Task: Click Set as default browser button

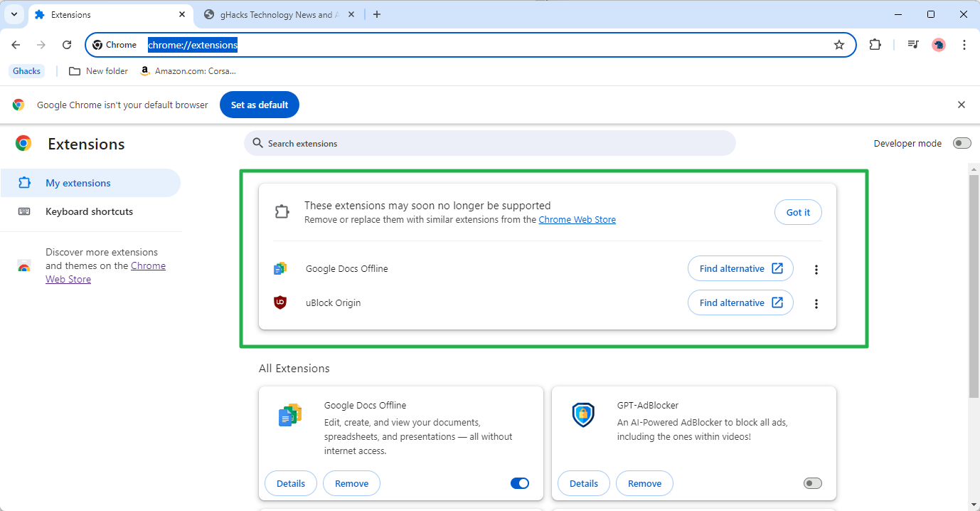Action: [260, 105]
